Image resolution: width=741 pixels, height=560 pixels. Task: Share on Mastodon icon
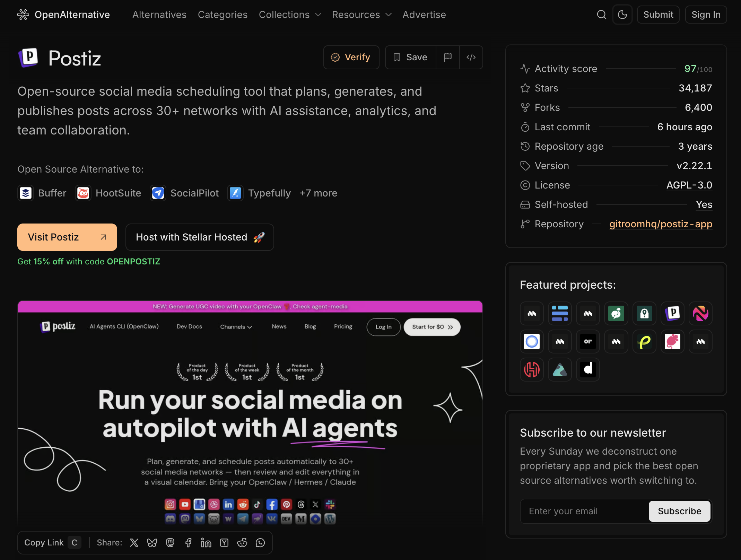point(170,542)
